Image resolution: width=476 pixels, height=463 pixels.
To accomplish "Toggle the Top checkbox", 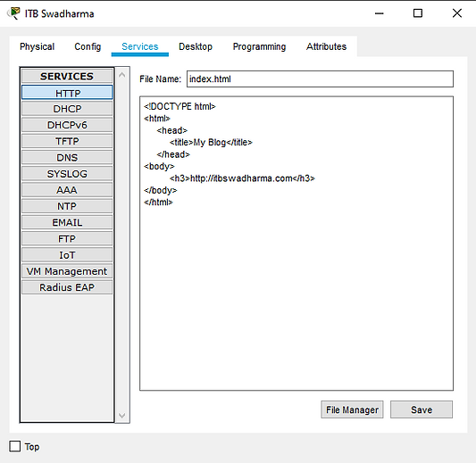I will [15, 446].
